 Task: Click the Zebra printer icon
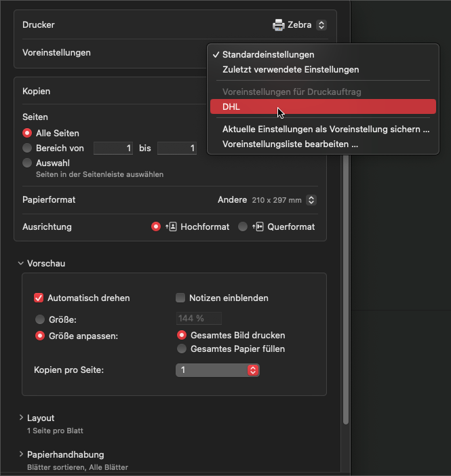(279, 25)
